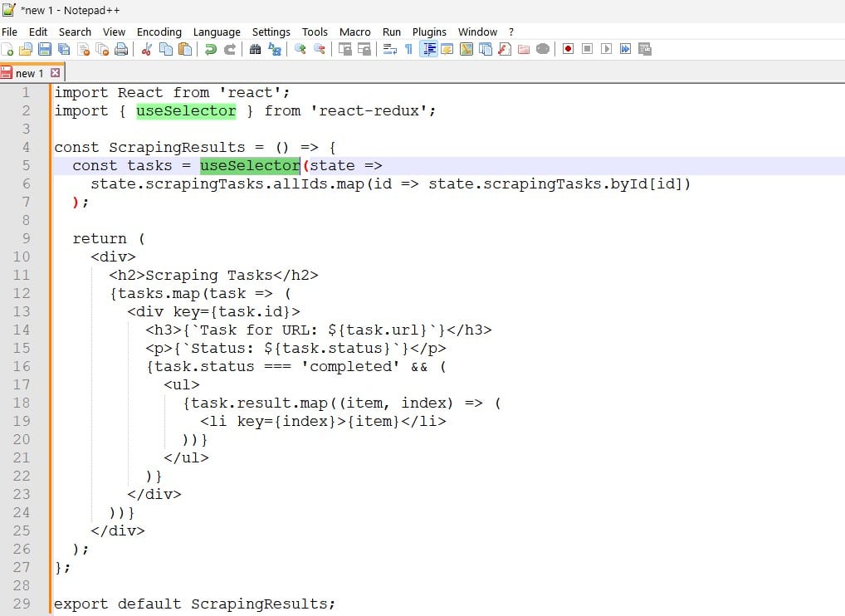Toggle show all characters
Screen dimensions: 845x616
pos(409,49)
